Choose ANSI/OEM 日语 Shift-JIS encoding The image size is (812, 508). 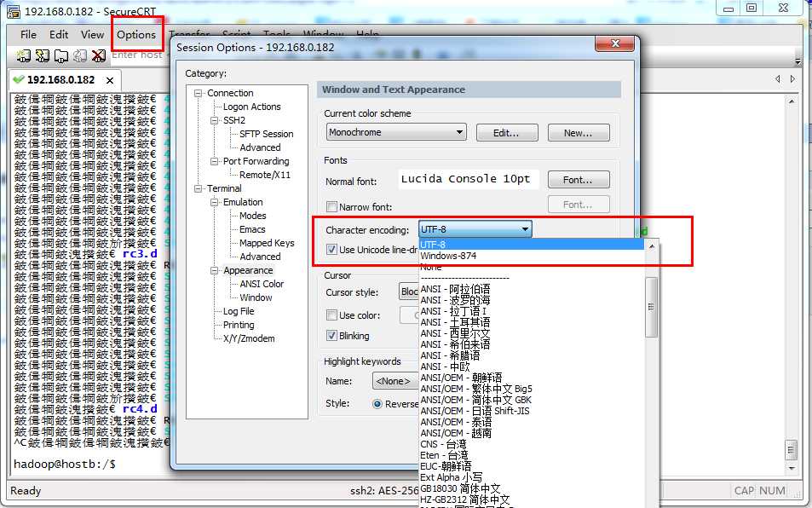coord(532,411)
